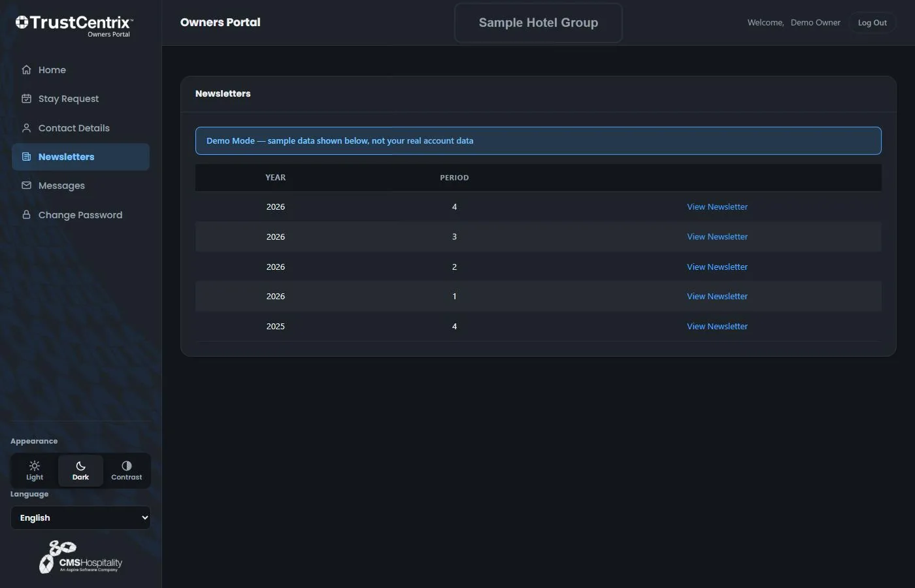Viewport: 915px width, 588px height.
Task: Open View Newsletter for 2026 period 1
Action: click(717, 297)
